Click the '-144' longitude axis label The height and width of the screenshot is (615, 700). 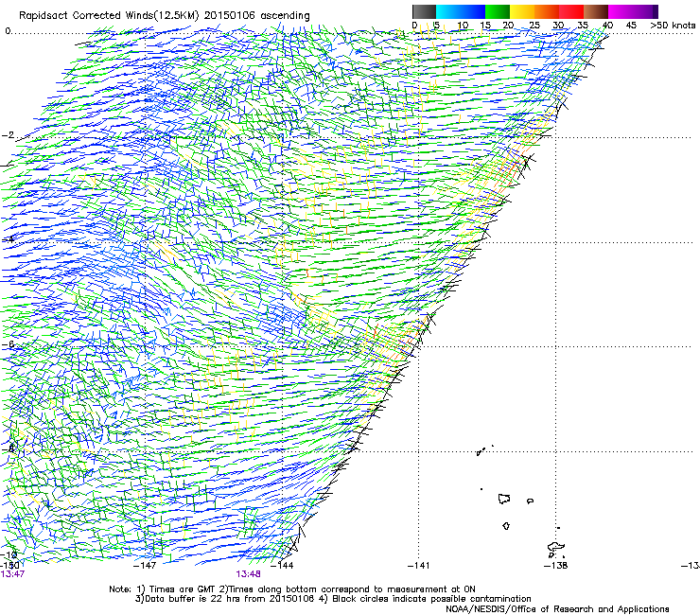pyautogui.click(x=283, y=566)
